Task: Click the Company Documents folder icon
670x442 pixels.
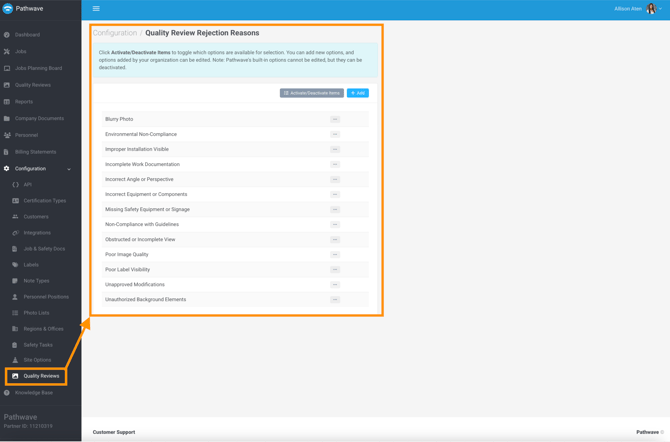Action: (6, 118)
